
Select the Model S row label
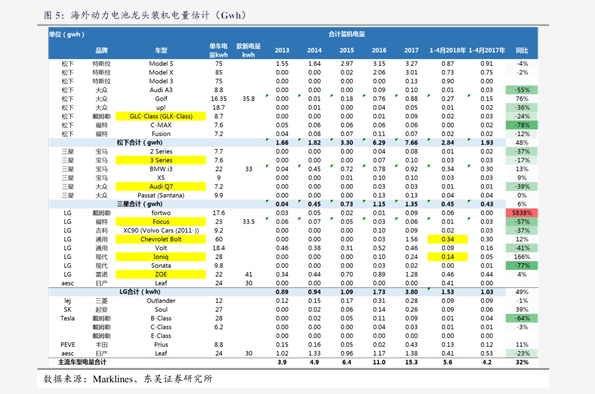161,63
